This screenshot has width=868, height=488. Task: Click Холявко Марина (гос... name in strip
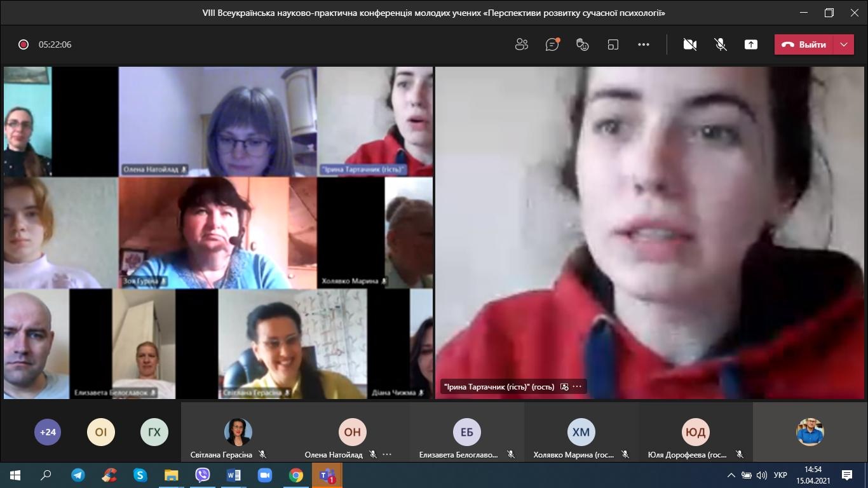[573, 455]
